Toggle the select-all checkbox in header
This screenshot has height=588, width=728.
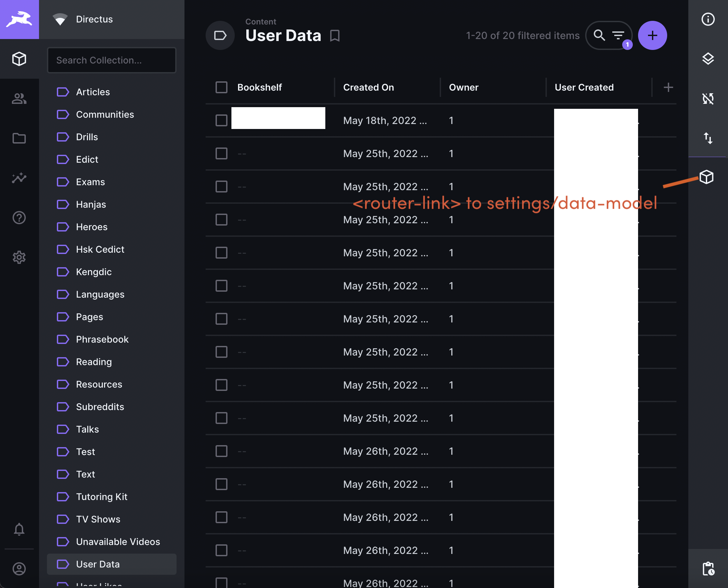pyautogui.click(x=222, y=87)
